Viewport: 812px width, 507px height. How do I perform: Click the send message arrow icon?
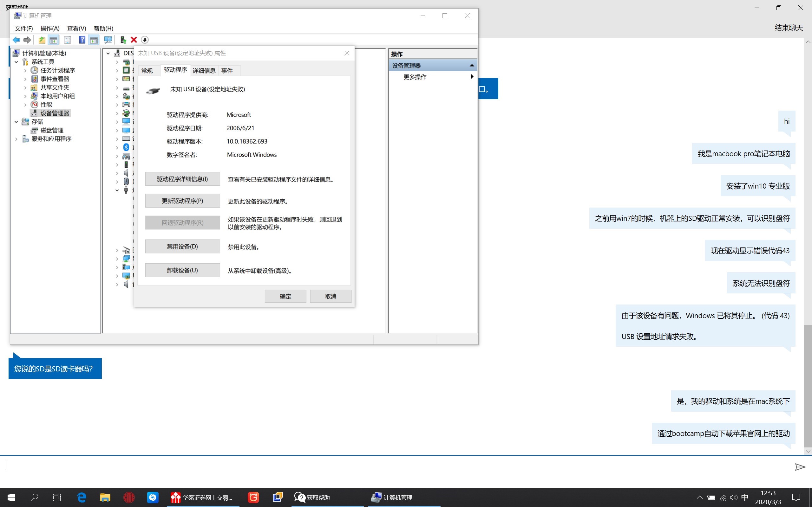800,467
